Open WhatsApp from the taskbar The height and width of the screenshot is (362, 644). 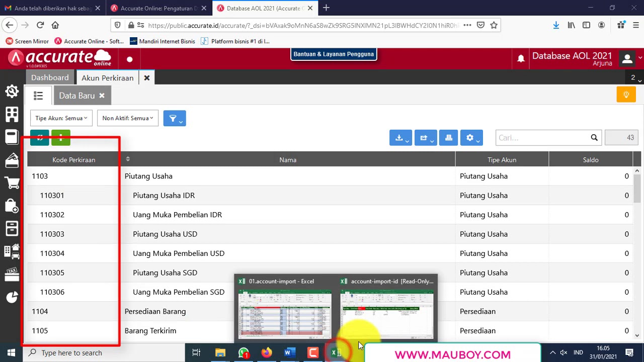(244, 352)
